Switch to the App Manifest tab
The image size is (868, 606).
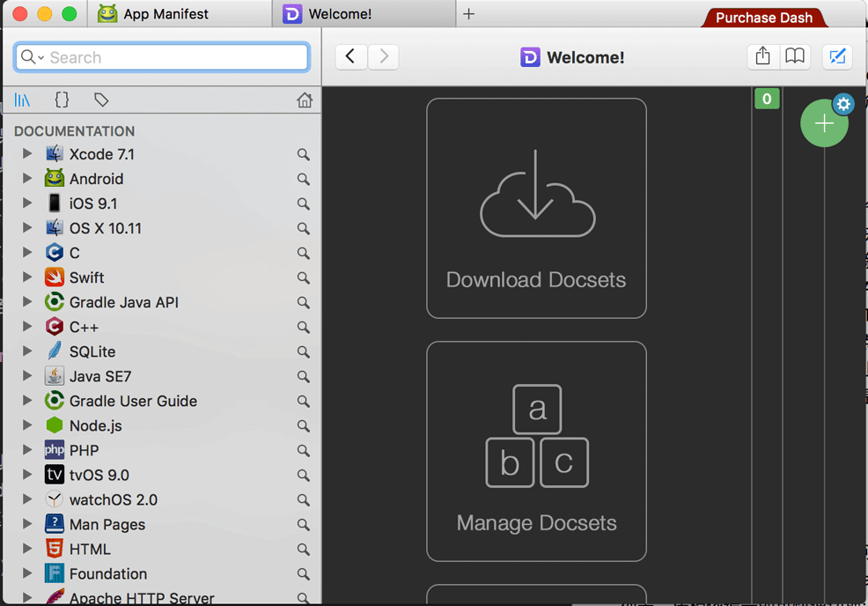coord(165,14)
